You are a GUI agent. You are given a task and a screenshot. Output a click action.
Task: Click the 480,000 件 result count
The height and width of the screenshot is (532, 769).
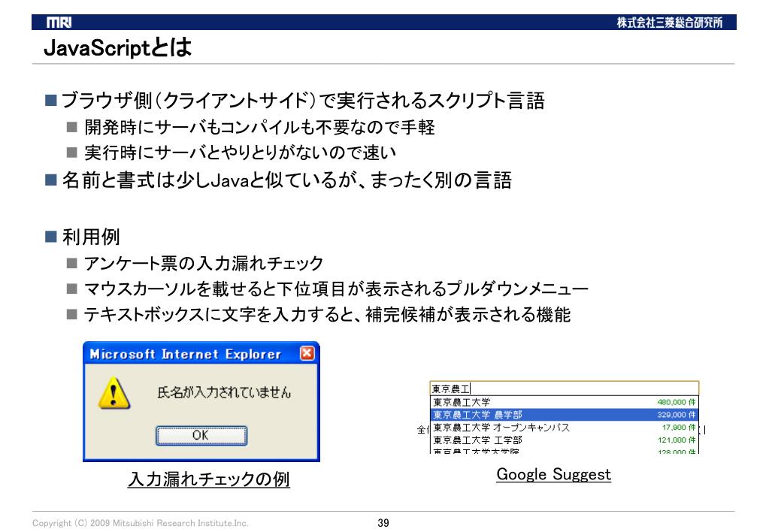point(677,402)
